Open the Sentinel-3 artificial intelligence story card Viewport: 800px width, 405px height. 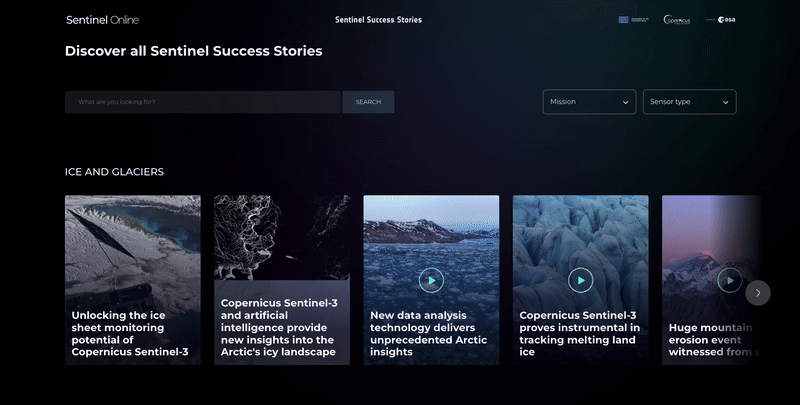pyautogui.click(x=282, y=280)
